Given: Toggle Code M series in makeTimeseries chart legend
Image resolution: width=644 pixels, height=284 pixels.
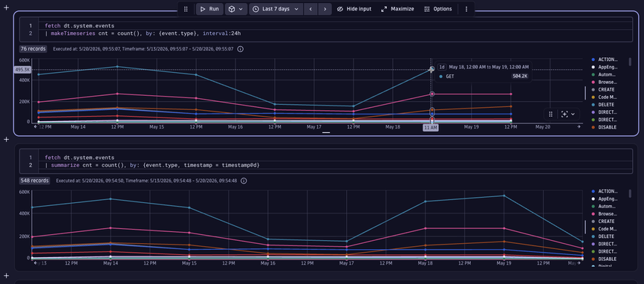Looking at the screenshot, I should [605, 97].
